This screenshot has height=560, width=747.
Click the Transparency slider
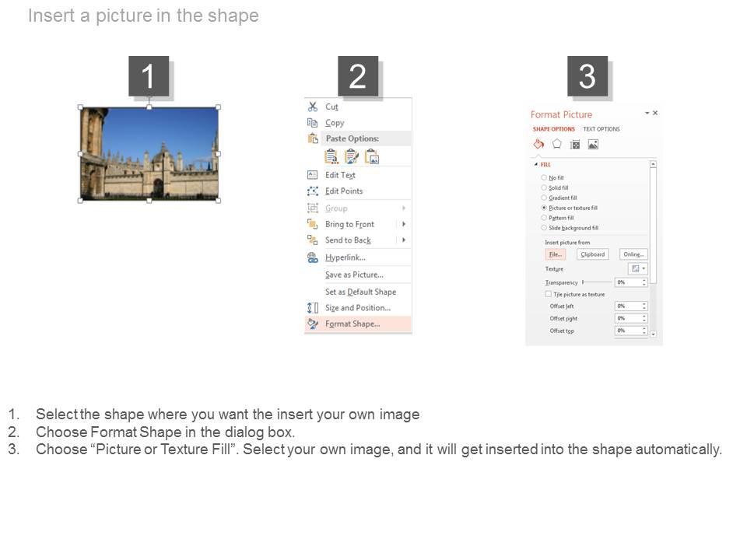[597, 282]
